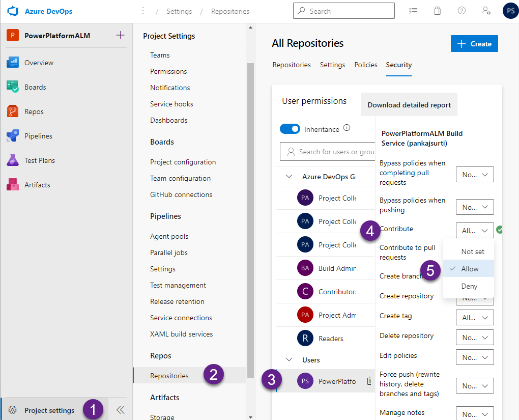Open the Help question mark icon

pyautogui.click(x=462, y=11)
